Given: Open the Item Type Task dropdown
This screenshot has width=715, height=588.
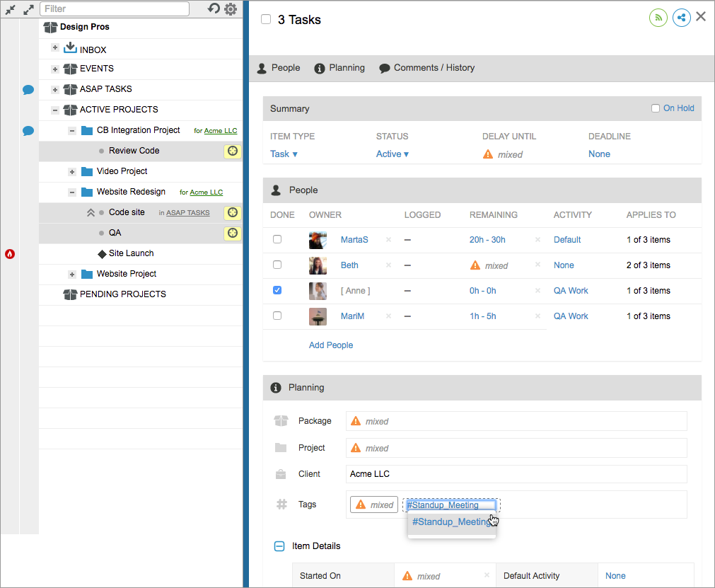Looking at the screenshot, I should [284, 154].
